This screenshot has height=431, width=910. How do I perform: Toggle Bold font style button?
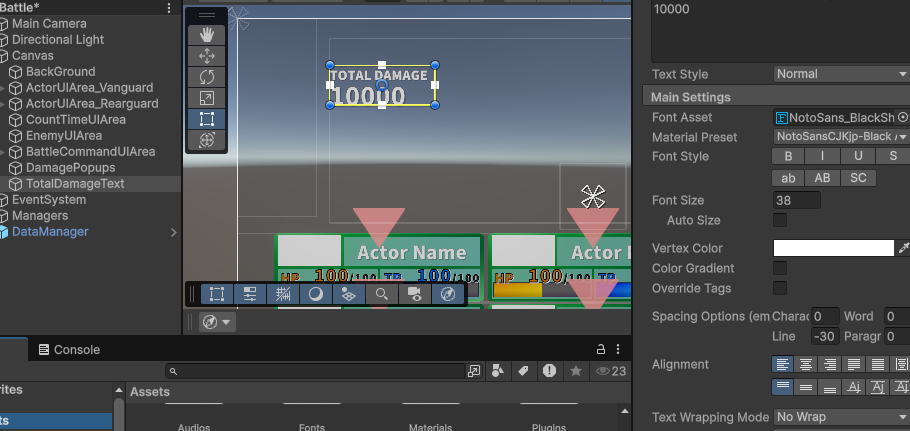click(788, 157)
